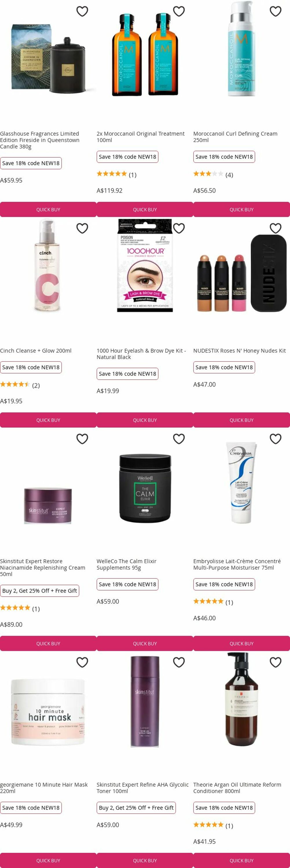This screenshot has height=868, width=290.
Task: Open star rating reviews for Moroccanoil Curl Cream
Action: tap(213, 174)
